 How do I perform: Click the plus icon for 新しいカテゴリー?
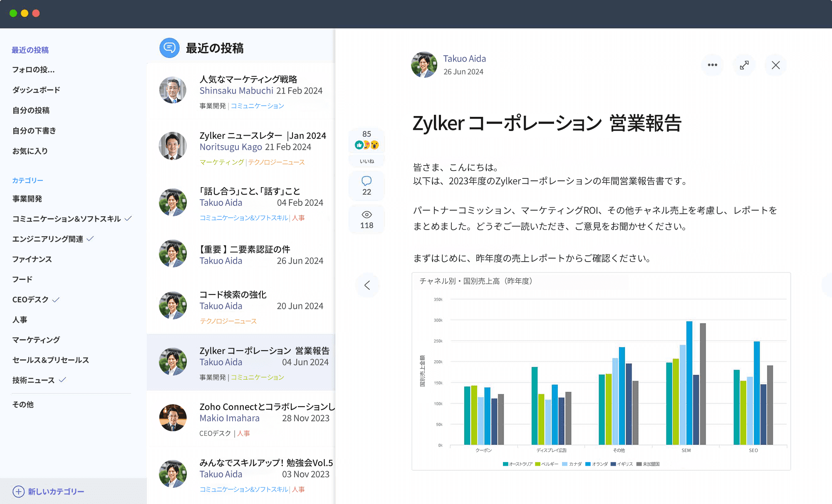(18, 492)
